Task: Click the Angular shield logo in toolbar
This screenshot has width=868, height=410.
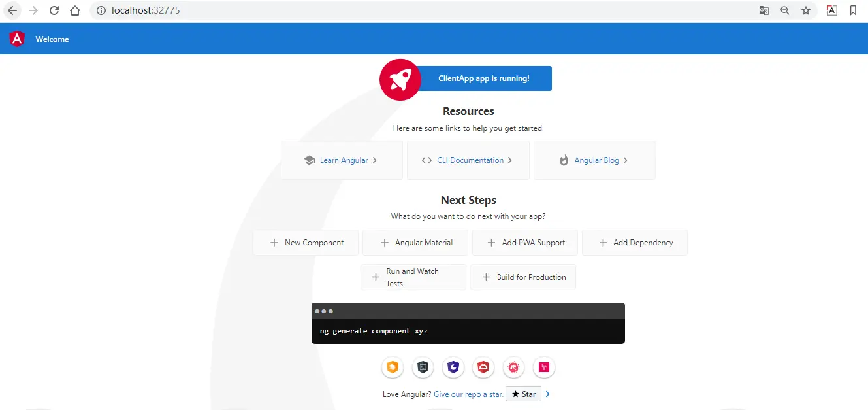Action: tap(18, 39)
